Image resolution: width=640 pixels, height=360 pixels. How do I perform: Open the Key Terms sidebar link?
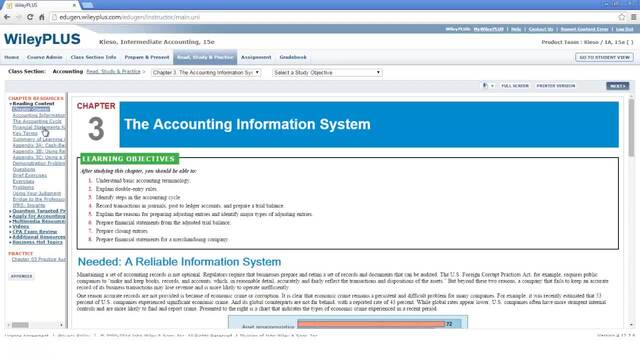coord(25,133)
